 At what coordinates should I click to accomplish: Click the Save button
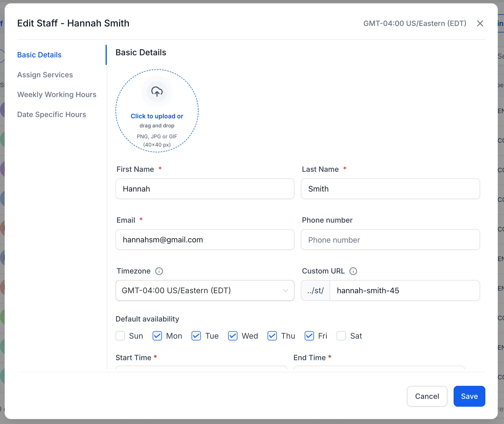coord(469,396)
